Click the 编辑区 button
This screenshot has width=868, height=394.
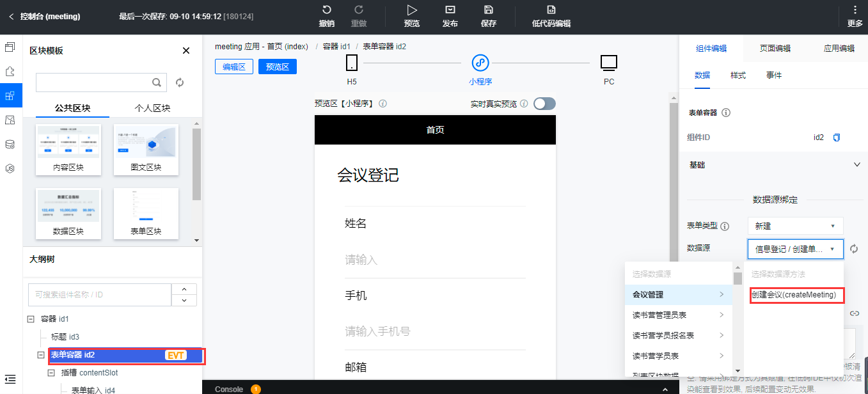tap(233, 66)
